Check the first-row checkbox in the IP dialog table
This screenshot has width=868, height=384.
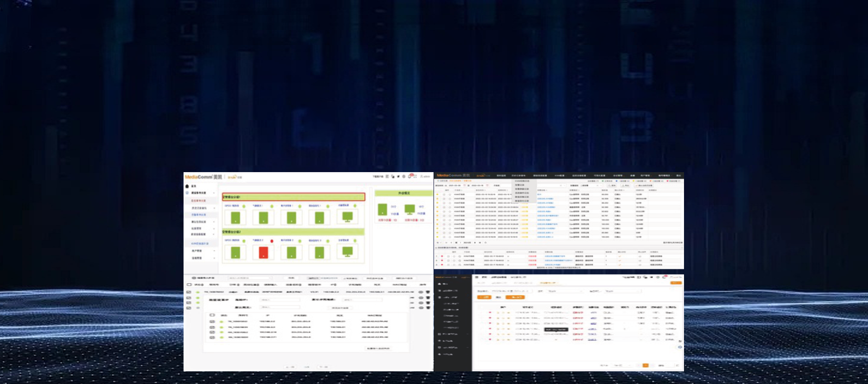212,322
